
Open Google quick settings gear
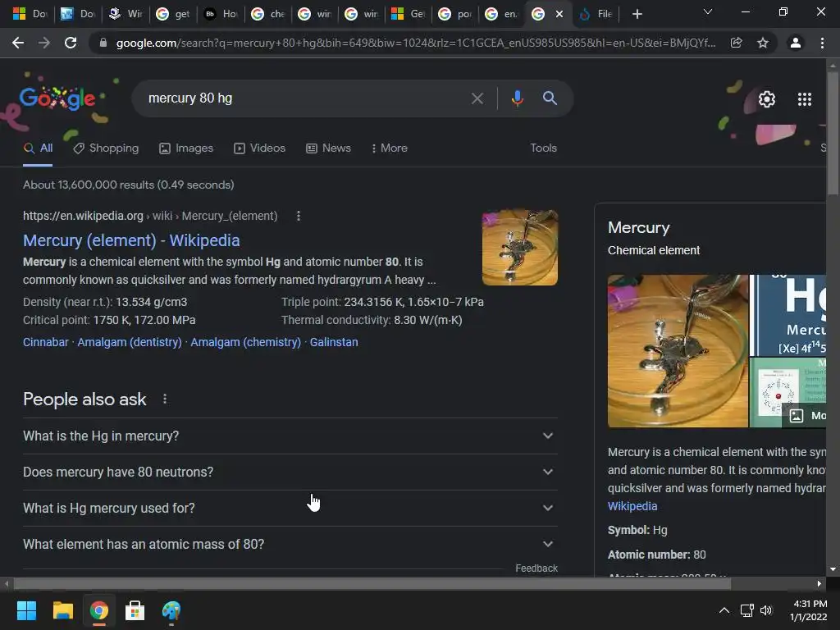coord(767,99)
